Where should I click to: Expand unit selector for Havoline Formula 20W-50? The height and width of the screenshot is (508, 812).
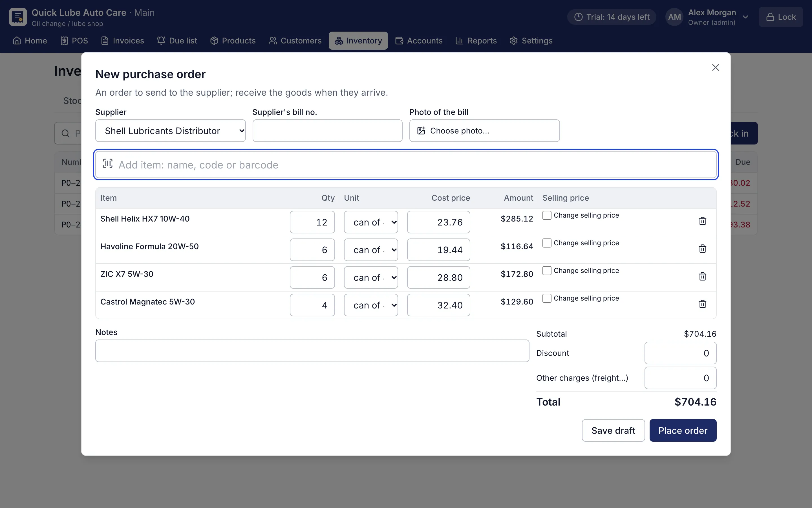click(x=371, y=250)
